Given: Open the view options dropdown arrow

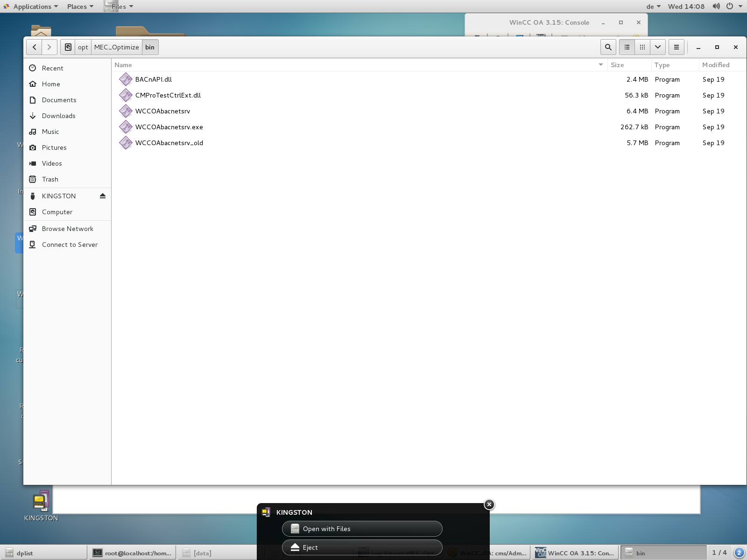Looking at the screenshot, I should pos(657,47).
